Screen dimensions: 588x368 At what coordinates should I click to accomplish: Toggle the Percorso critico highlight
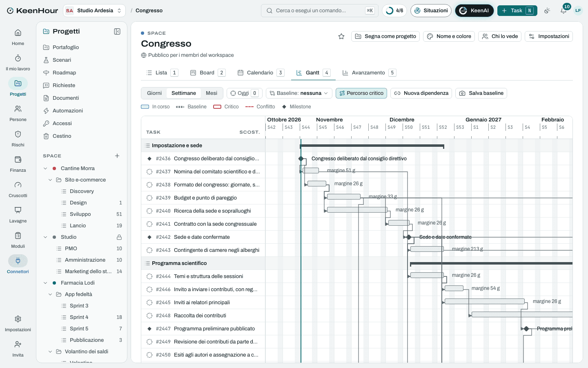click(x=361, y=93)
